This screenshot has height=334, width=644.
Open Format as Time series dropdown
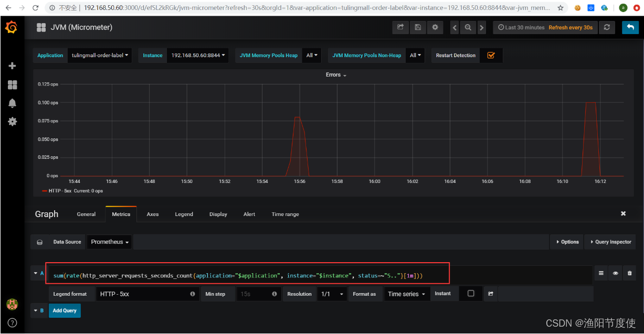[407, 294]
